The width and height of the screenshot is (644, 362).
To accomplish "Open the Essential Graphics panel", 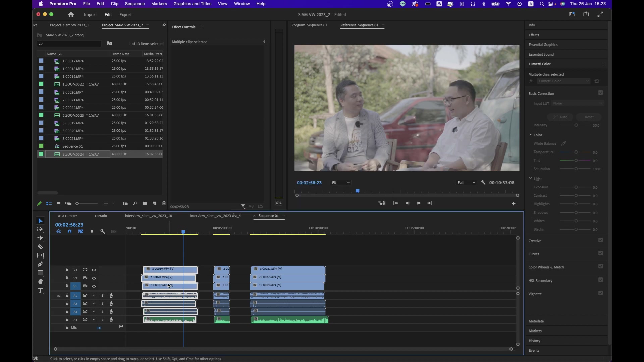I will tap(543, 45).
